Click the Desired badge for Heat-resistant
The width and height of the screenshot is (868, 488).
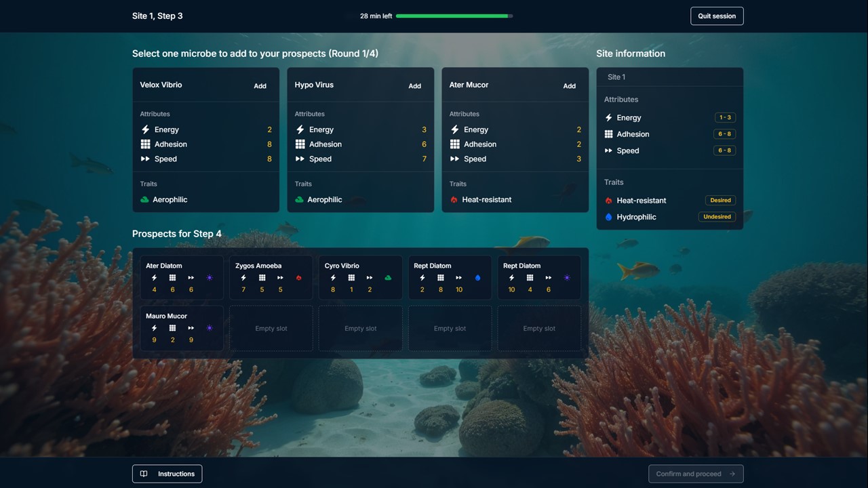pyautogui.click(x=720, y=201)
